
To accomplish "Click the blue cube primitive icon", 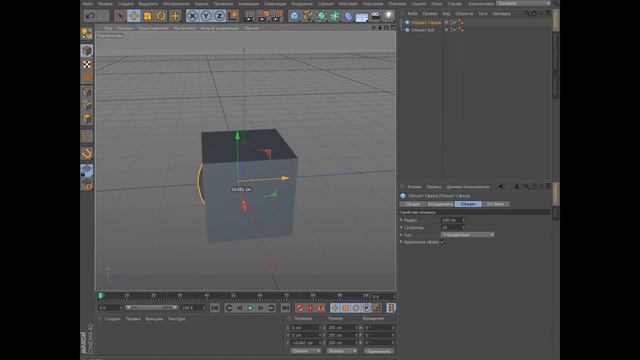I will coord(294,16).
